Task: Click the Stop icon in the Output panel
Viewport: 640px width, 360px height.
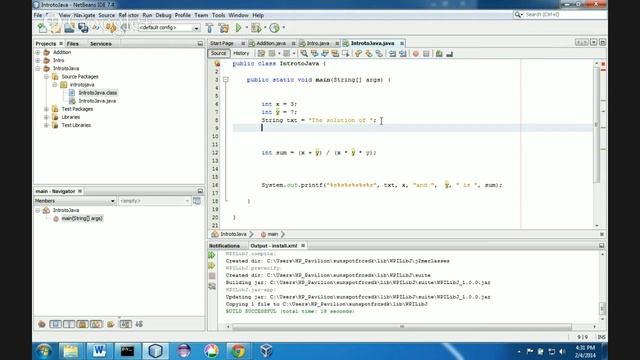Action: pyautogui.click(x=212, y=276)
